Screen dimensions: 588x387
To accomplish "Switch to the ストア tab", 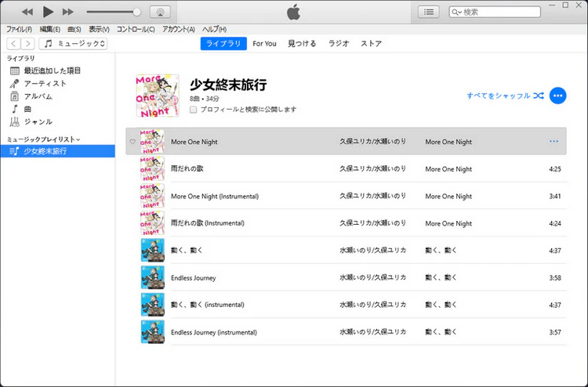I will pyautogui.click(x=372, y=43).
